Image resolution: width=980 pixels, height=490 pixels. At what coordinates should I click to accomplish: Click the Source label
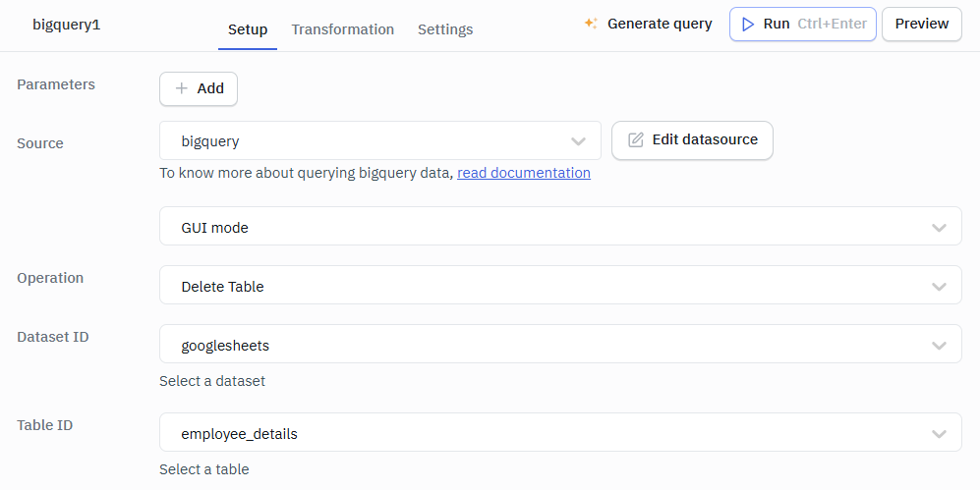tap(40, 143)
